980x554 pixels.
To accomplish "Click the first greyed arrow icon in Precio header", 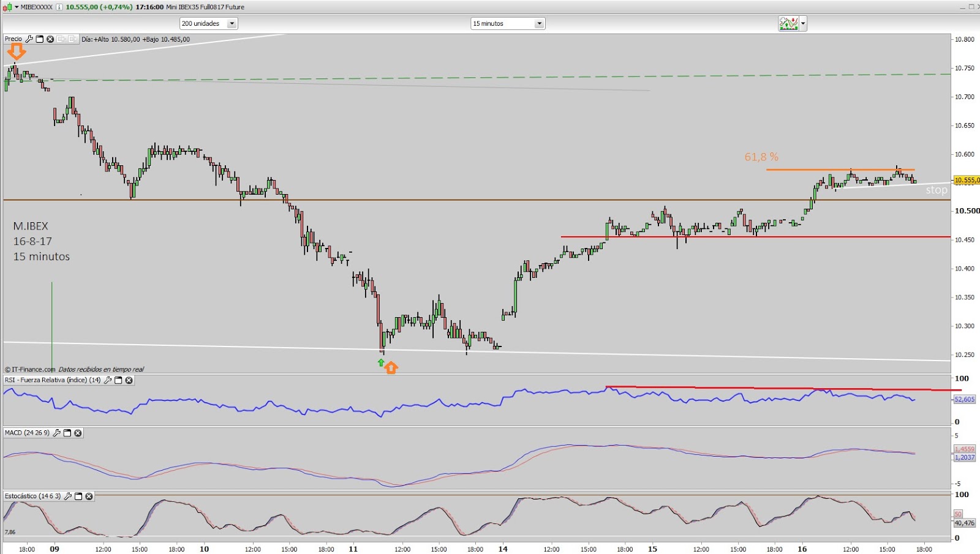I will [61, 39].
